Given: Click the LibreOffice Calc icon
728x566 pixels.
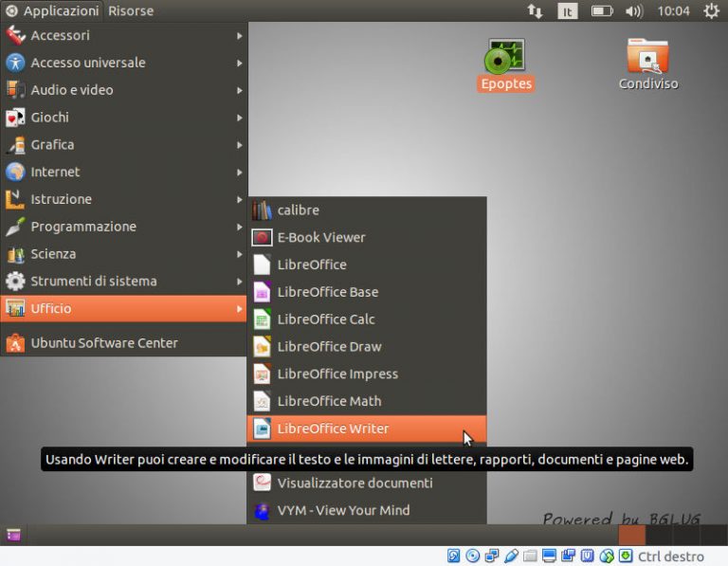Looking at the screenshot, I should pos(262,320).
